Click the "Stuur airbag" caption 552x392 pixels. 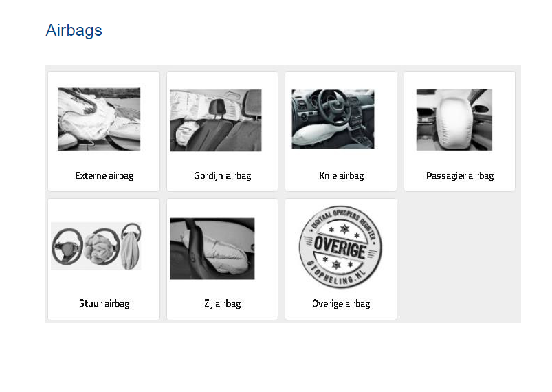(x=104, y=304)
